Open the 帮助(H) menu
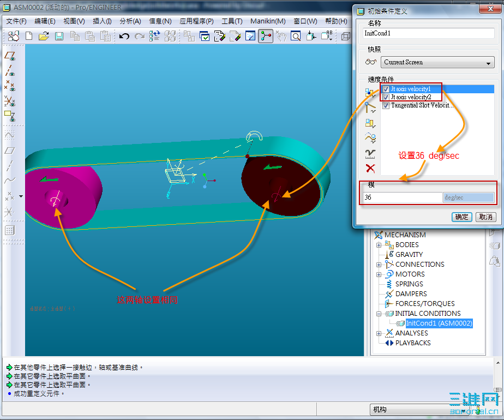504x420 pixels. pyautogui.click(x=336, y=21)
